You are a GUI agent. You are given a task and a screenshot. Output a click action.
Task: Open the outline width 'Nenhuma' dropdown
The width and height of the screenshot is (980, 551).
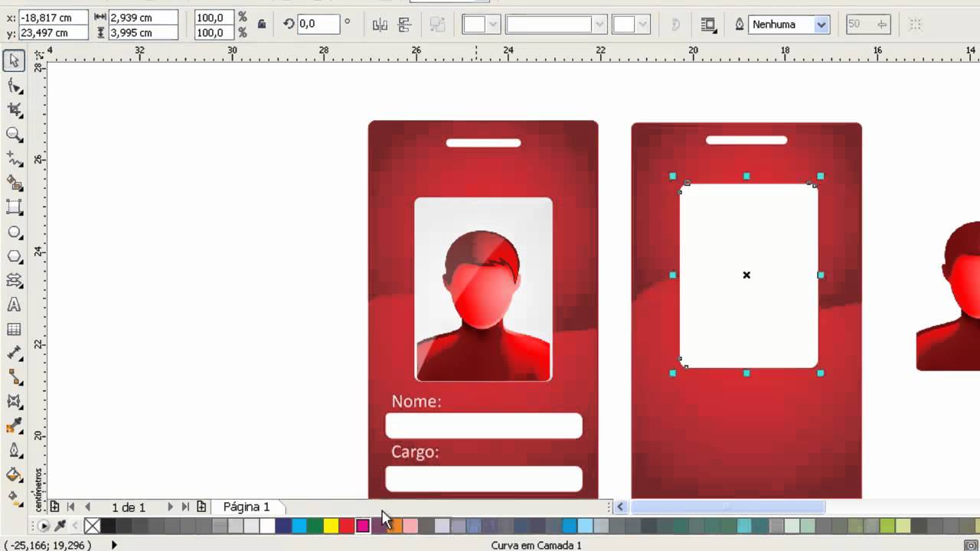(x=822, y=24)
